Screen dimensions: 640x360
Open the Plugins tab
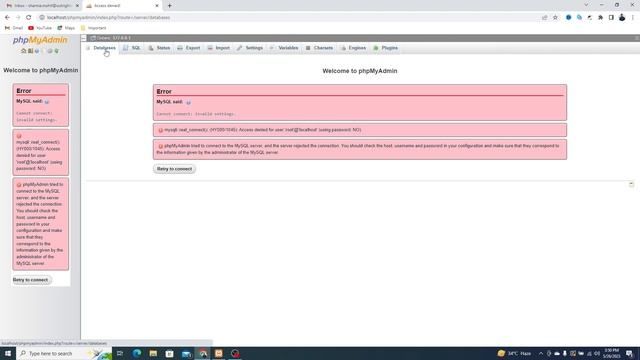tap(386, 48)
